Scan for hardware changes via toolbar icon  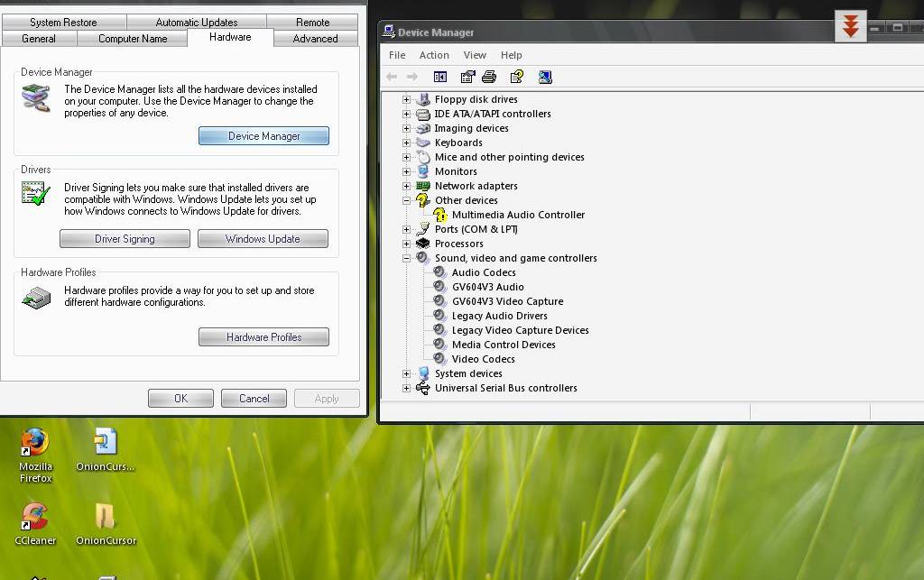click(x=545, y=77)
